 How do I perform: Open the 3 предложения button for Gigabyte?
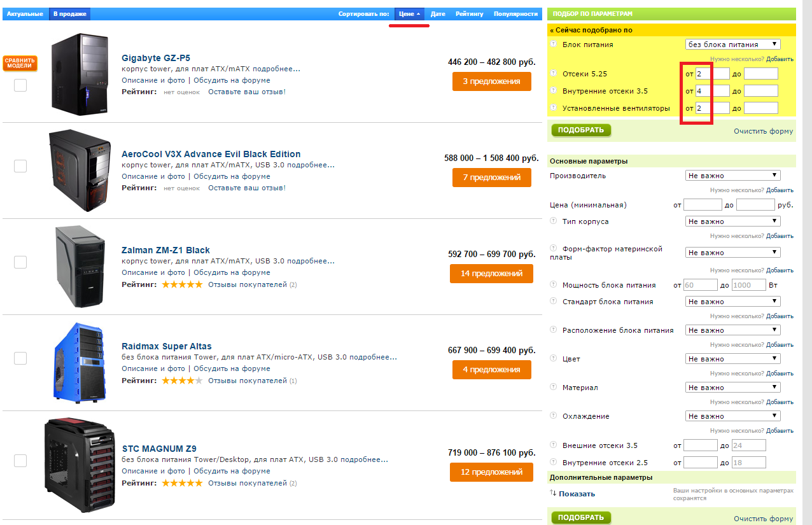pos(492,81)
